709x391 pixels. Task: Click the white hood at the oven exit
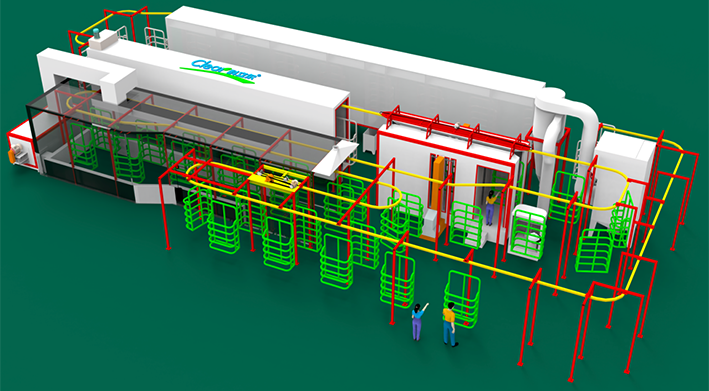point(335,160)
